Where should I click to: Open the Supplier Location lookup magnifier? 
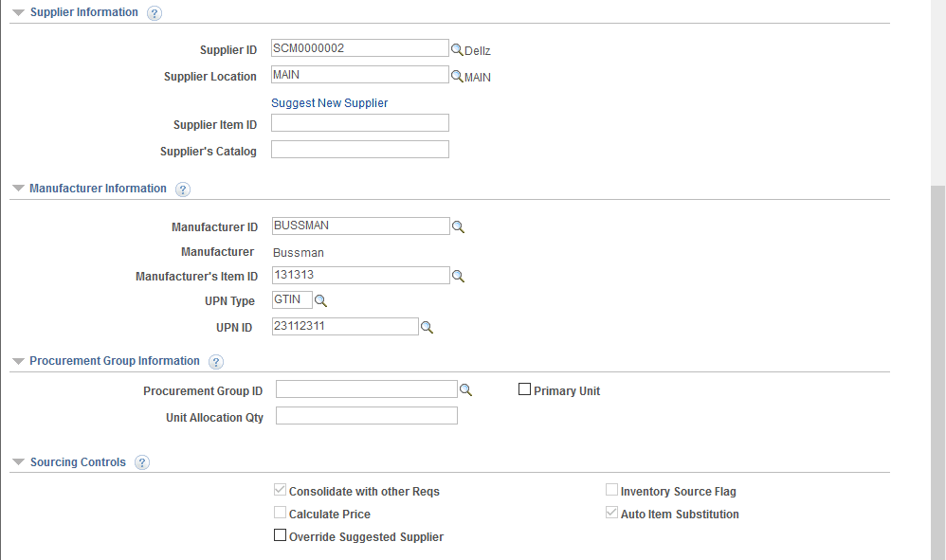457,77
